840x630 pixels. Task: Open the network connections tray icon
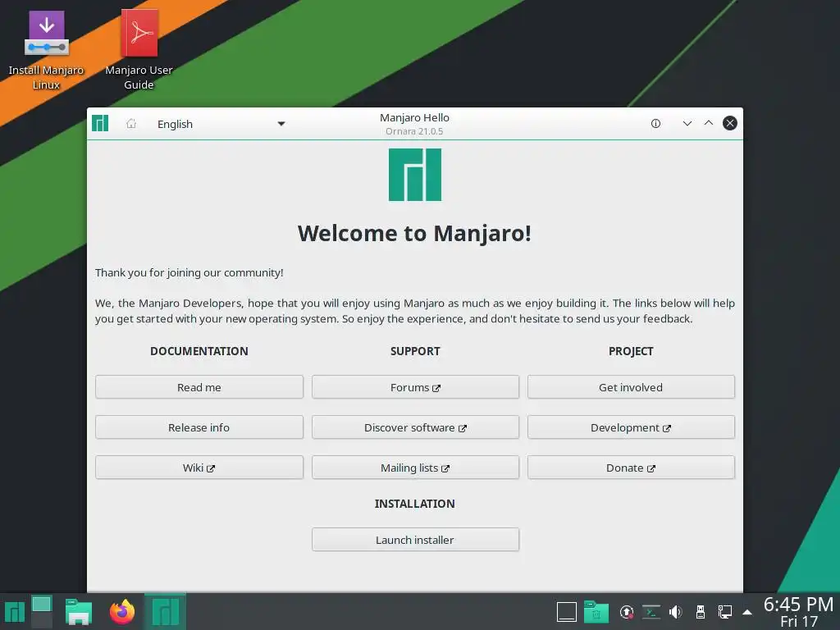click(x=725, y=612)
